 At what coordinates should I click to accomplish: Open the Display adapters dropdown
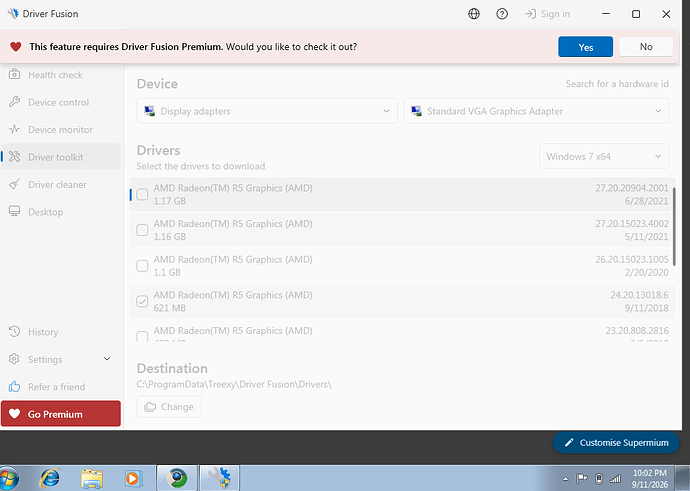267,111
